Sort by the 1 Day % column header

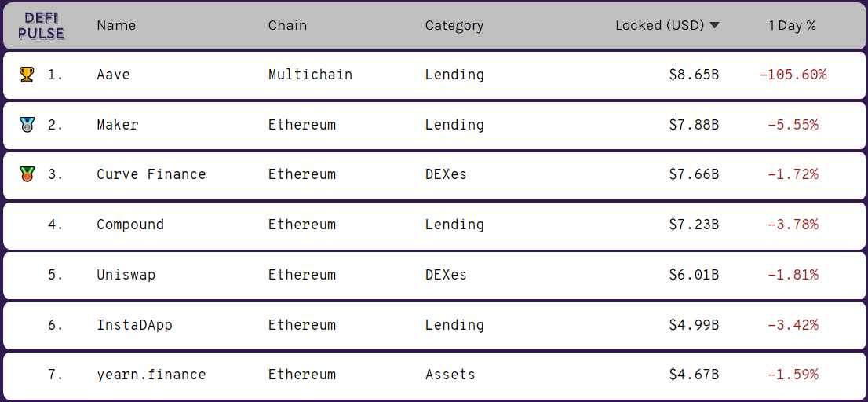[792, 25]
